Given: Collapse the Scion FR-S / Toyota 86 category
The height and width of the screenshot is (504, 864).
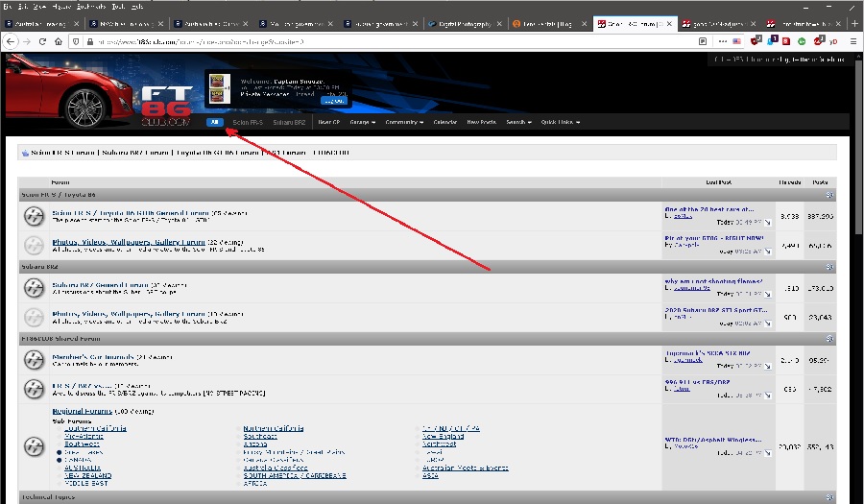Looking at the screenshot, I should pos(829,195).
